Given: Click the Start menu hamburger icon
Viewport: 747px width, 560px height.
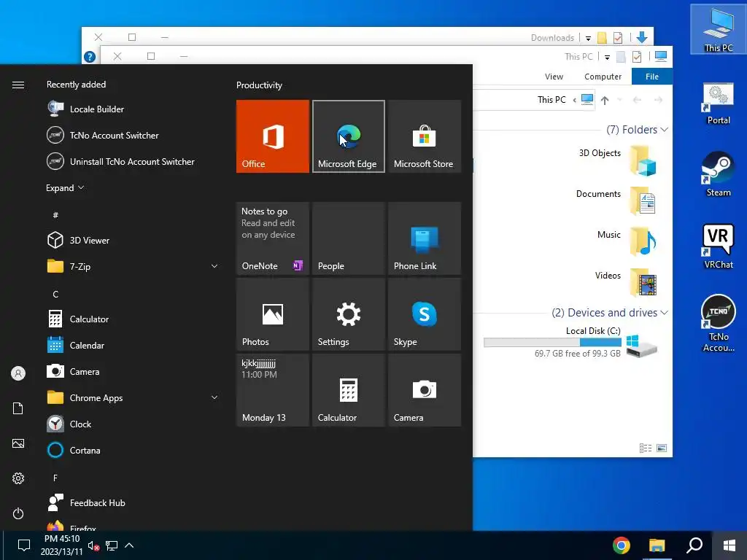Looking at the screenshot, I should [x=18, y=85].
